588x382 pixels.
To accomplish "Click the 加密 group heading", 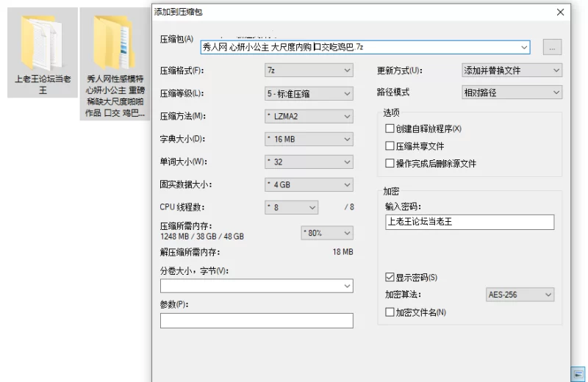I will tap(391, 191).
